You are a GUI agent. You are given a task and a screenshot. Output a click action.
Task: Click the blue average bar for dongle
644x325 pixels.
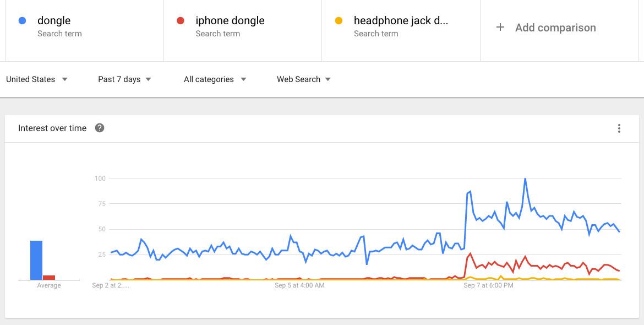(36, 260)
